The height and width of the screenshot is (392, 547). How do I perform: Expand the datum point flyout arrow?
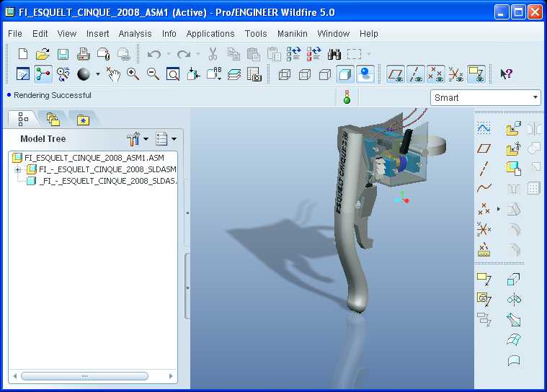[x=499, y=209]
